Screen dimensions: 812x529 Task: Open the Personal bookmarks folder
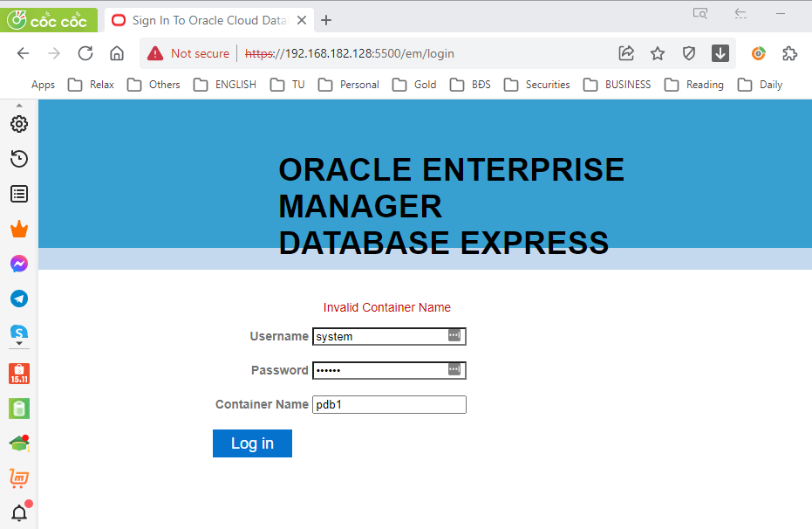tap(349, 85)
